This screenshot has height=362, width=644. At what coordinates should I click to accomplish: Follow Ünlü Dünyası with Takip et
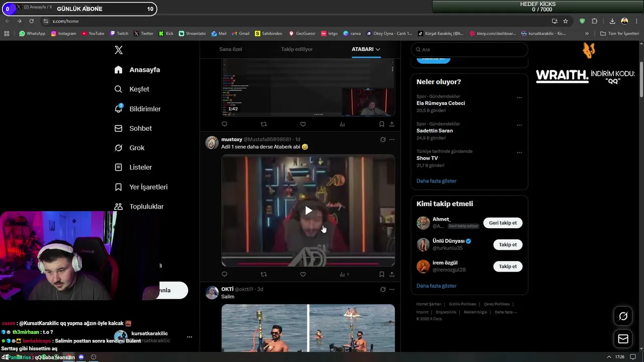[508, 245]
